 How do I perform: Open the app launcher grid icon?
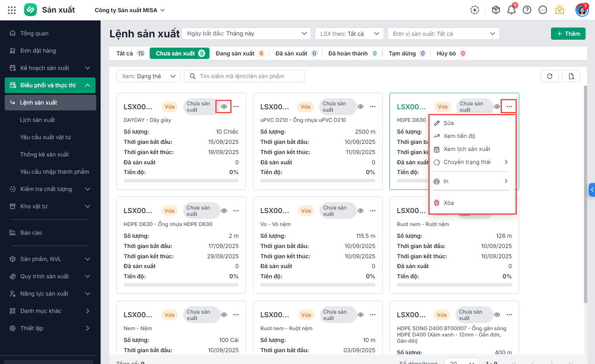(x=12, y=10)
